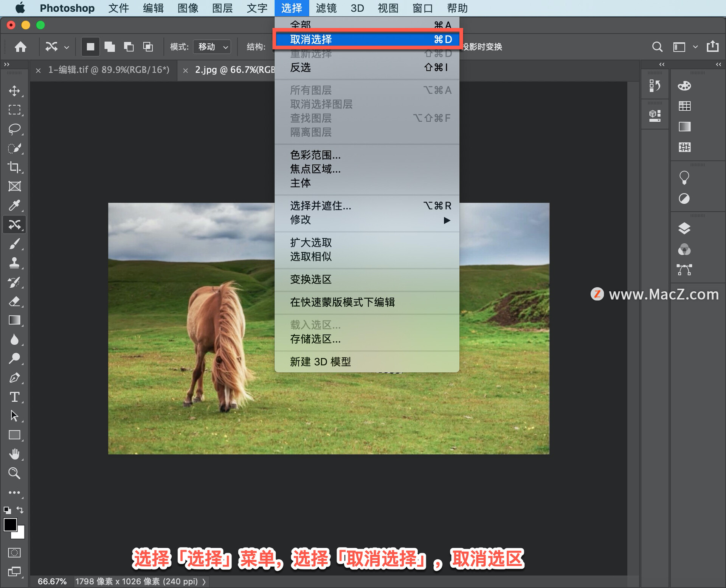
Task: Open the Learn lightbulb panel icon
Action: pos(684,178)
